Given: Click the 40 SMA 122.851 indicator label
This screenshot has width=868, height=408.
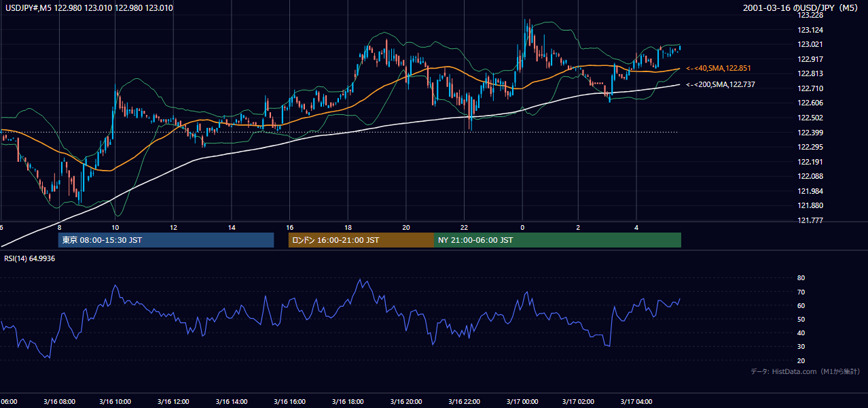Looking at the screenshot, I should coord(719,68).
